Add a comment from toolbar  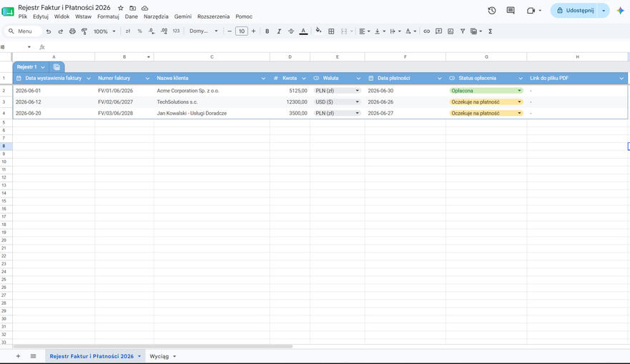click(x=439, y=31)
